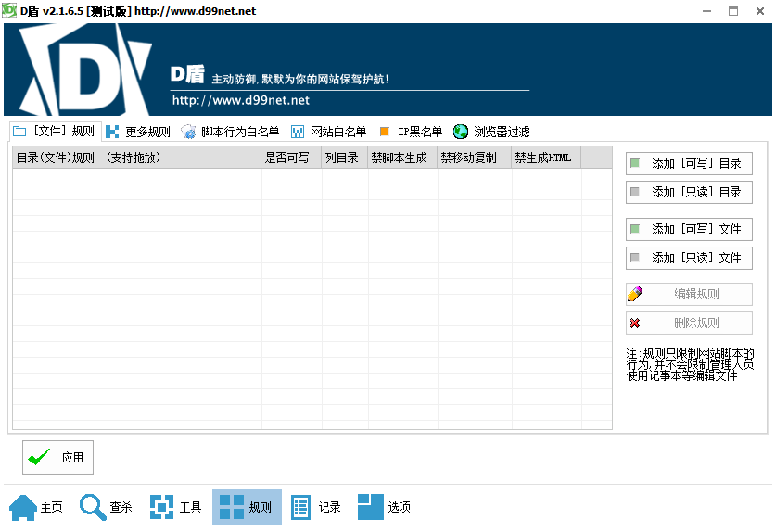Screen dimensions: 776x532
Task: Click green square icon on 添加可写文件
Action: [635, 229]
